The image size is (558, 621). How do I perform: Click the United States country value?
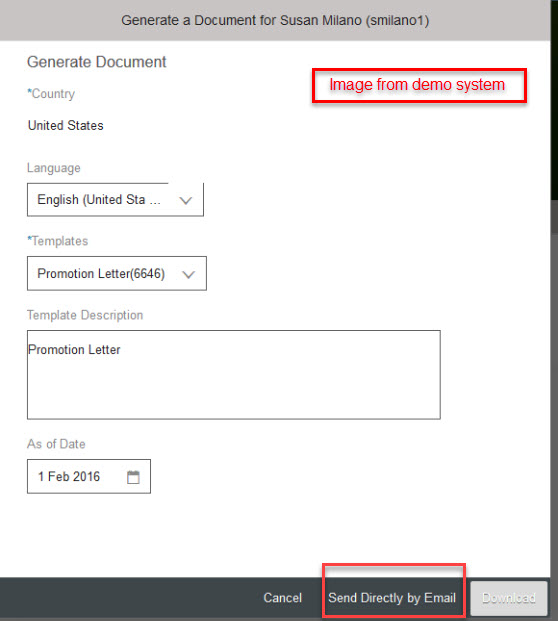click(x=66, y=126)
